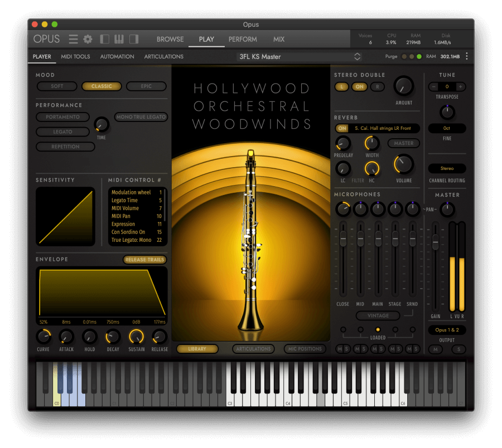Image resolution: width=502 pixels, height=448 pixels.
Task: Click the Close microphone fader
Action: [343, 238]
